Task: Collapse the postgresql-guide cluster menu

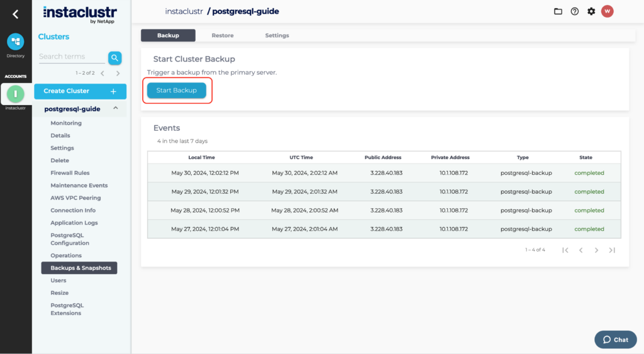Action: point(116,109)
